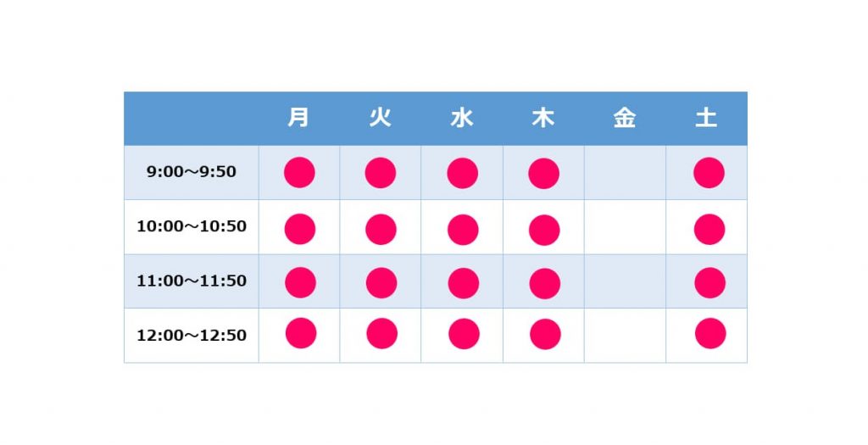Click the 9:00~9:50 time row label
Viewport: 868px width, 445px height.
192,171
